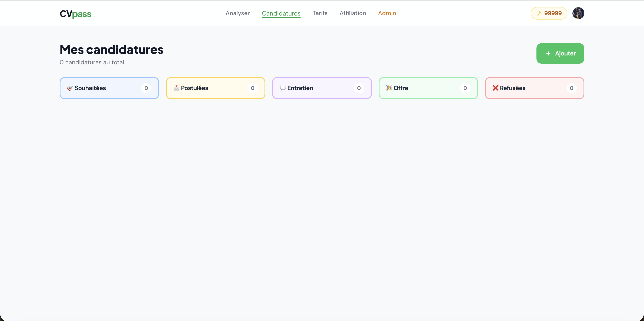Open the Affiliation page

[x=352, y=13]
